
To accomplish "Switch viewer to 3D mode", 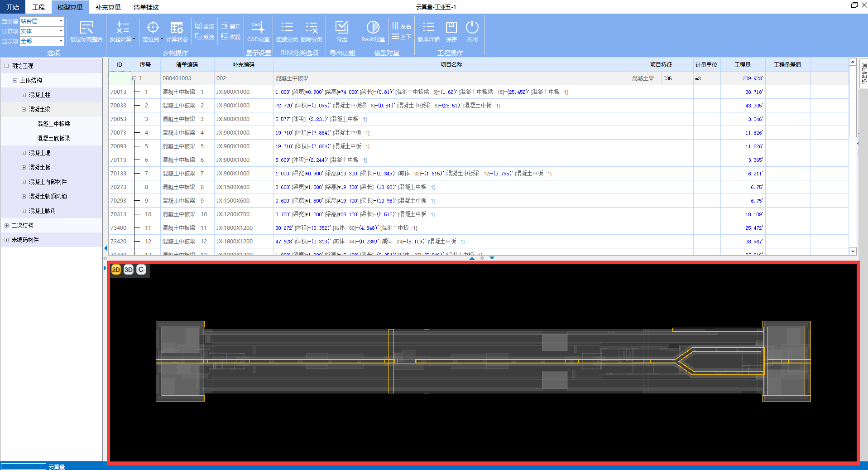I will (x=129, y=270).
